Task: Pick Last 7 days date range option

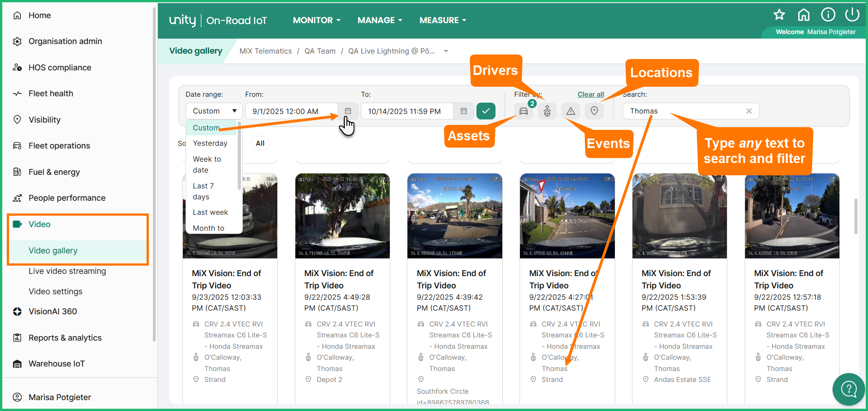Action: [212, 192]
